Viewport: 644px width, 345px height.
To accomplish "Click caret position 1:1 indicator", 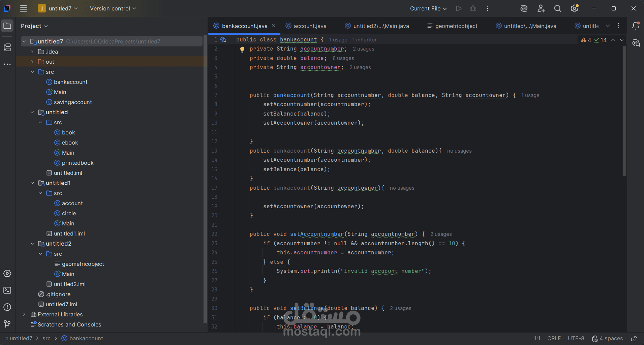I will point(537,339).
